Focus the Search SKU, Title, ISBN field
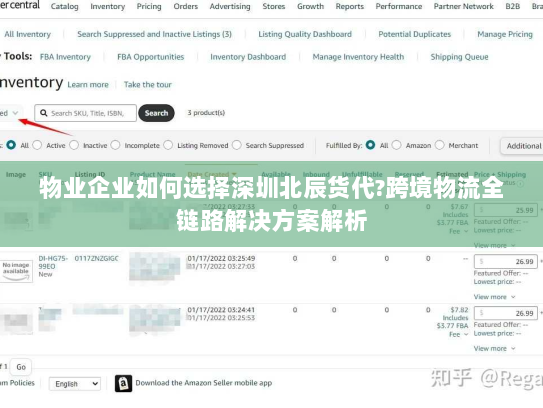Screen dimensions: 543x408 pos(86,113)
